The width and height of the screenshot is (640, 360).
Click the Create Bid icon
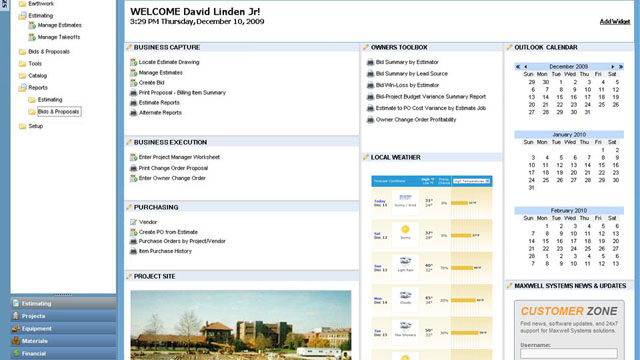(133, 83)
